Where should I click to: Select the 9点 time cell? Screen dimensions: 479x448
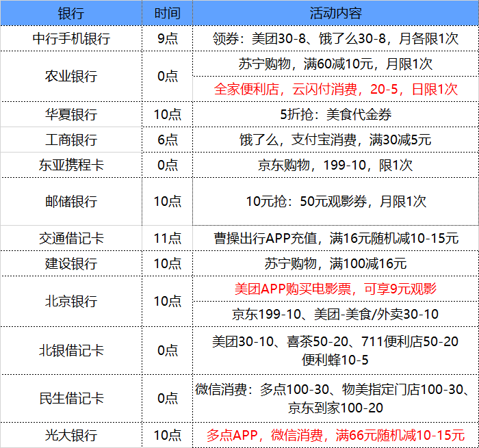tap(168, 38)
